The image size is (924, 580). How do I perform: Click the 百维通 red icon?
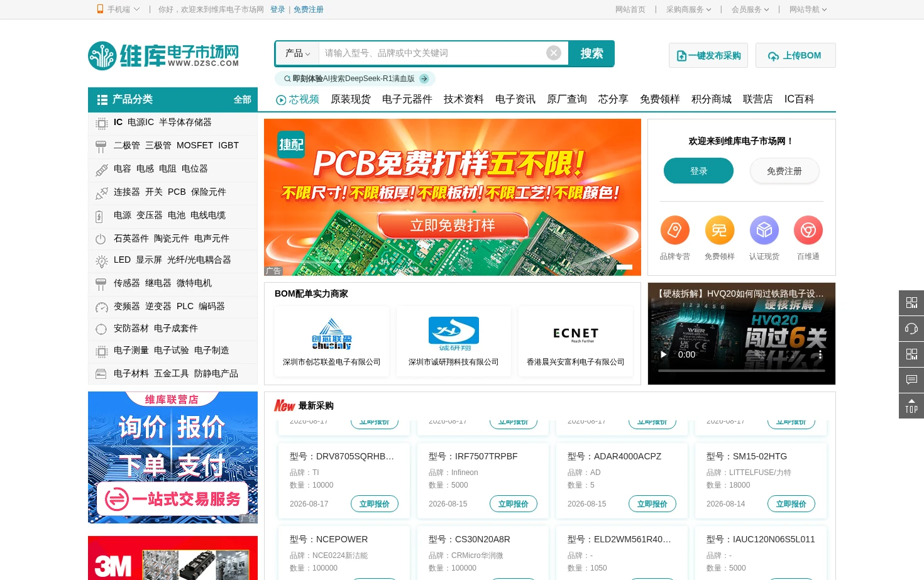[808, 230]
